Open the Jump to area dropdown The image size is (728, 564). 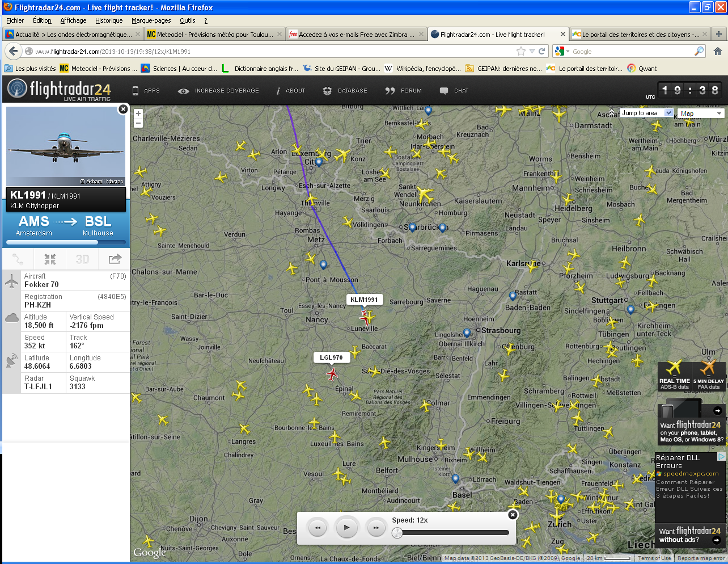646,113
